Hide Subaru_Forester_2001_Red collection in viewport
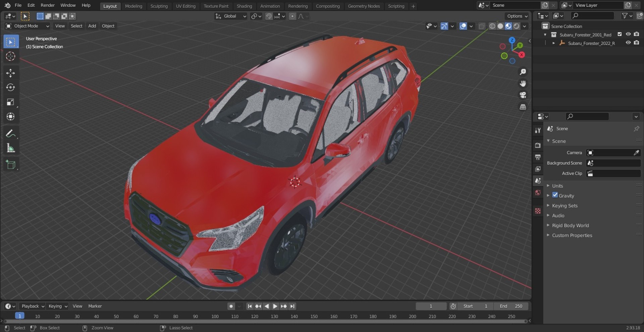The width and height of the screenshot is (644, 332). 628,34
